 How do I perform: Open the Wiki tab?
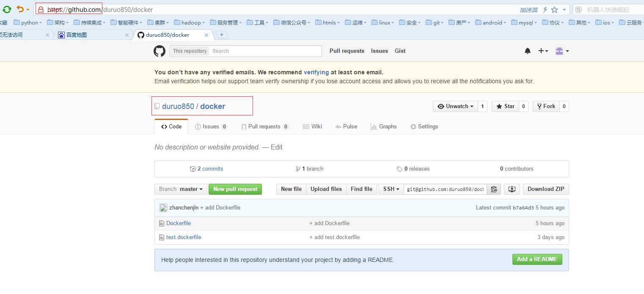click(x=313, y=127)
